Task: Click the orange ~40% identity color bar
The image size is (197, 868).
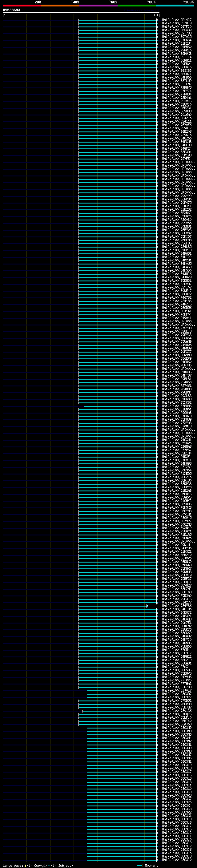Action: click(x=60, y=6)
